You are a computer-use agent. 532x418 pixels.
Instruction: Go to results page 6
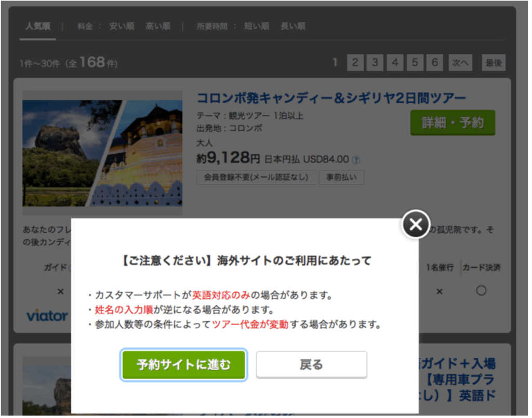coord(435,63)
